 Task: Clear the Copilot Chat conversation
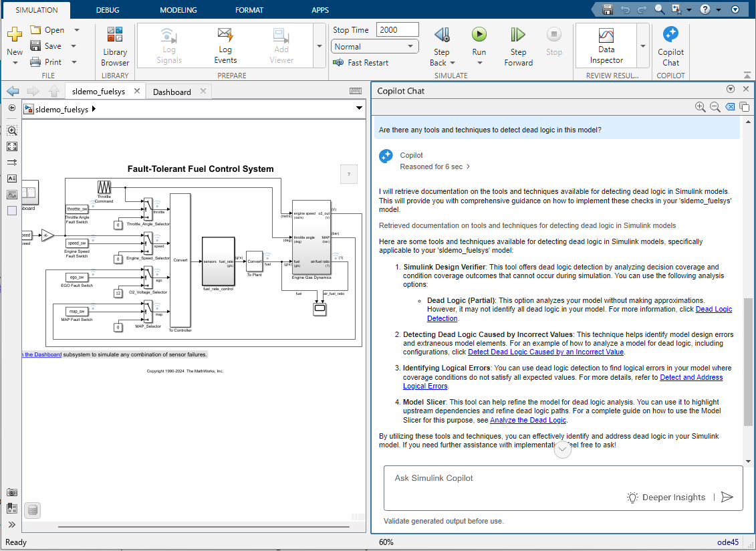(x=730, y=106)
